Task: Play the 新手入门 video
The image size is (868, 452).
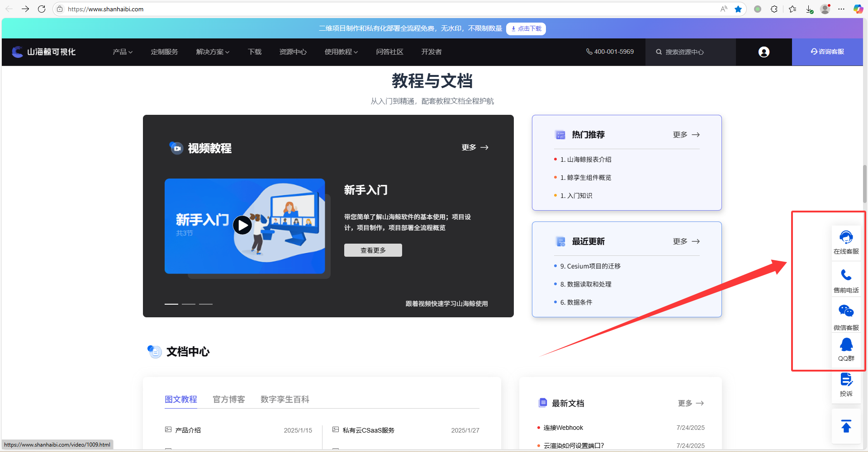Action: [x=242, y=225]
